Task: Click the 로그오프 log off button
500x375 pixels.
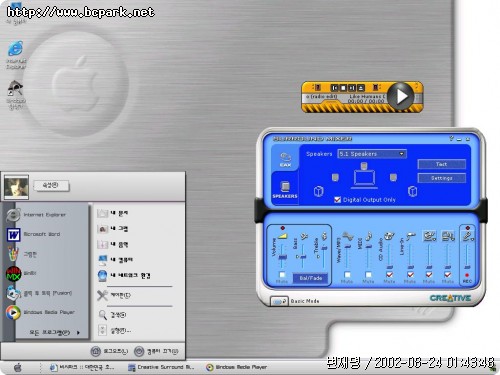Action: point(109,351)
